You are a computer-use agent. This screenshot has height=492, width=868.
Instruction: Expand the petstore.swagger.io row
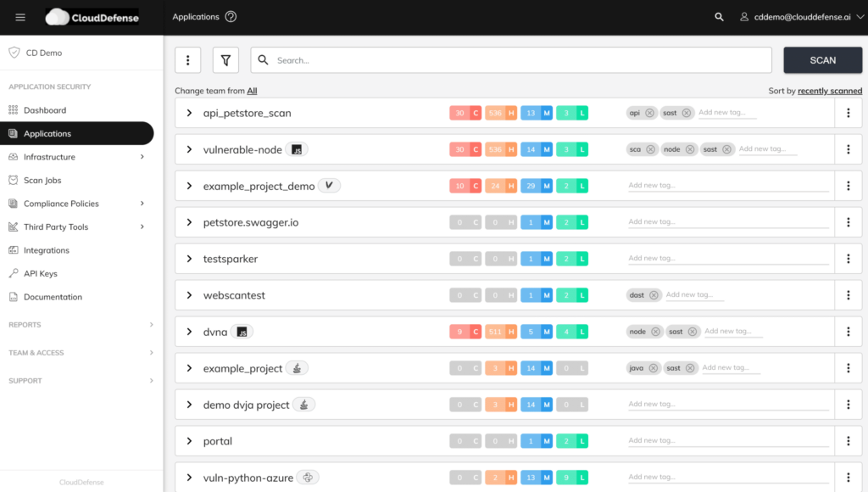(189, 222)
